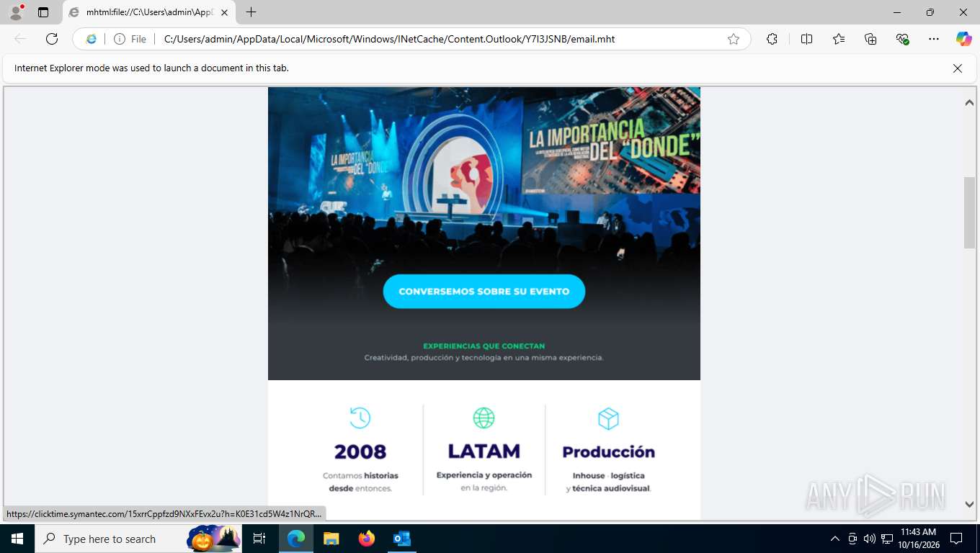This screenshot has height=553, width=980.
Task: Add this page to favorites with the star
Action: pyautogui.click(x=734, y=39)
